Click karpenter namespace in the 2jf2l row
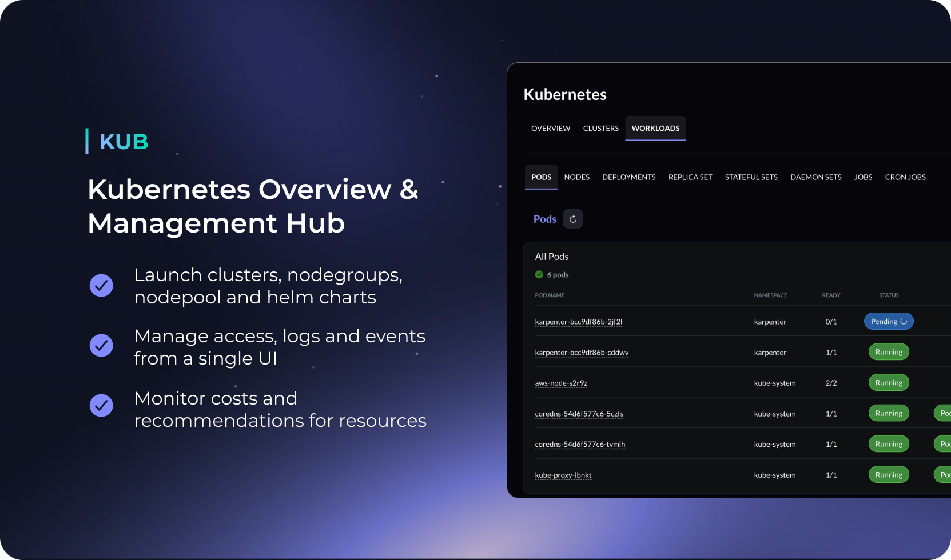The width and height of the screenshot is (951, 560). click(770, 322)
